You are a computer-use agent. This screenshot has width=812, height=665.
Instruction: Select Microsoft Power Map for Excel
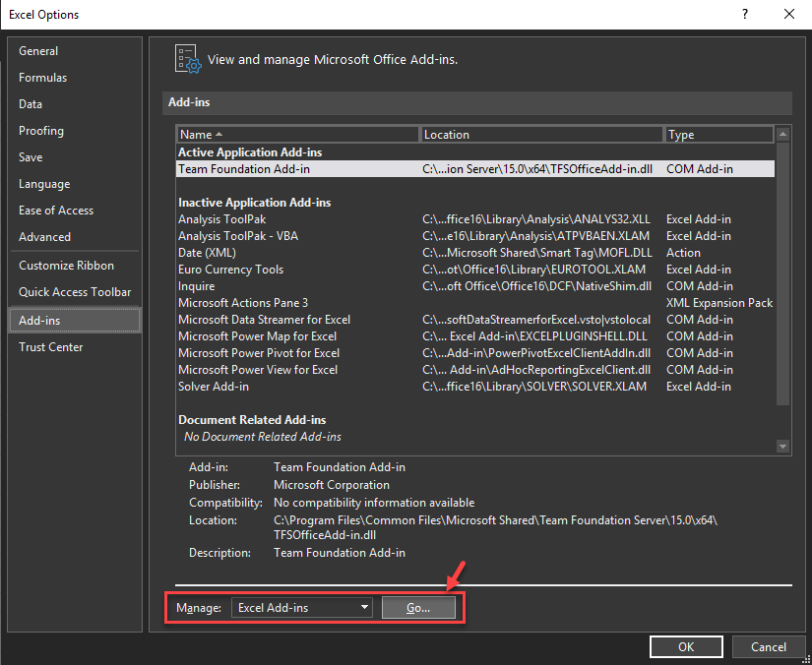(x=475, y=336)
